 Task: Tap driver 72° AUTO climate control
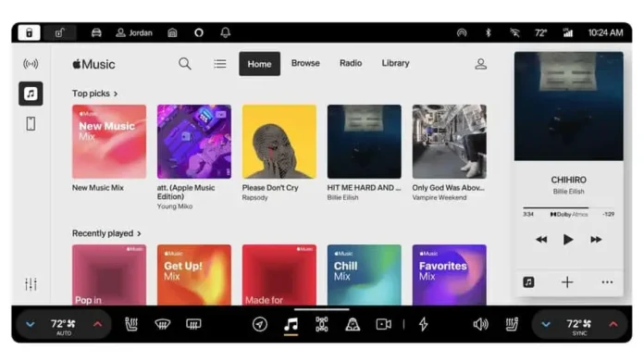(63, 326)
